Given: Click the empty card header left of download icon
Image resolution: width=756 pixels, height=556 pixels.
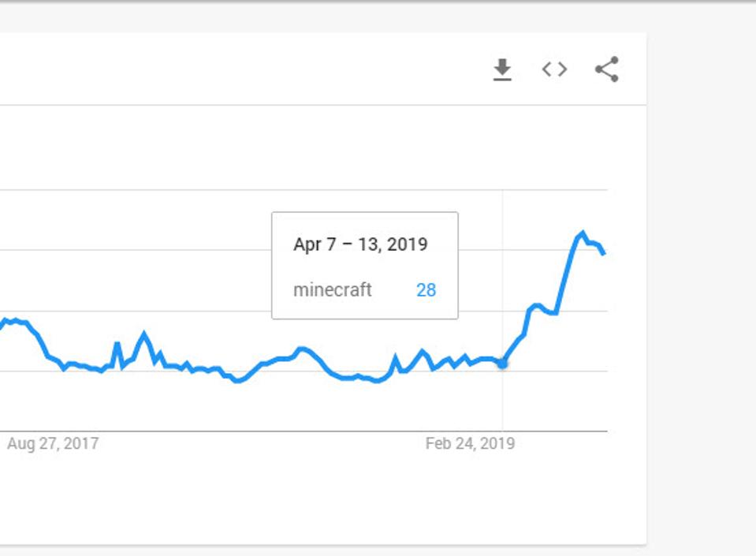Looking at the screenshot, I should point(236,69).
